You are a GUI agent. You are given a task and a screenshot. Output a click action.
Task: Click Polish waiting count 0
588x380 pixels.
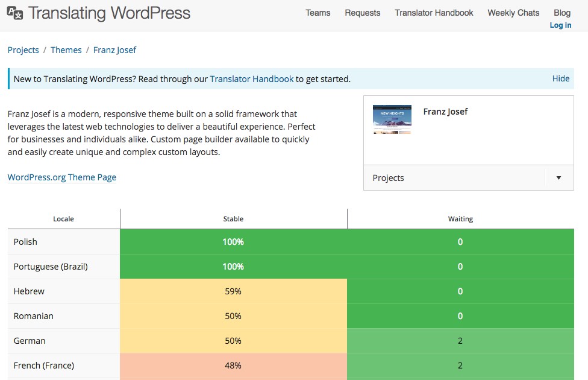pos(460,242)
